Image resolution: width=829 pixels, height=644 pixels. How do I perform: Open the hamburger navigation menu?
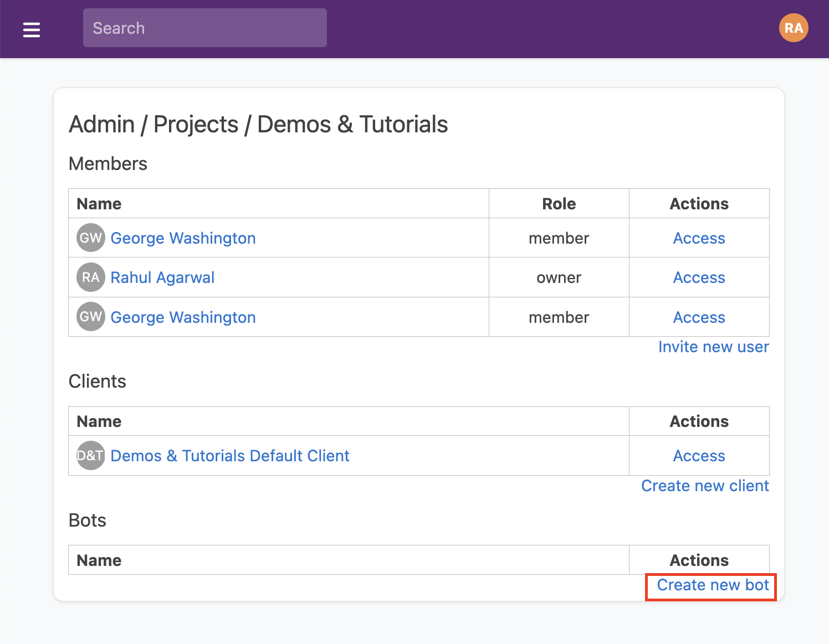click(x=32, y=29)
